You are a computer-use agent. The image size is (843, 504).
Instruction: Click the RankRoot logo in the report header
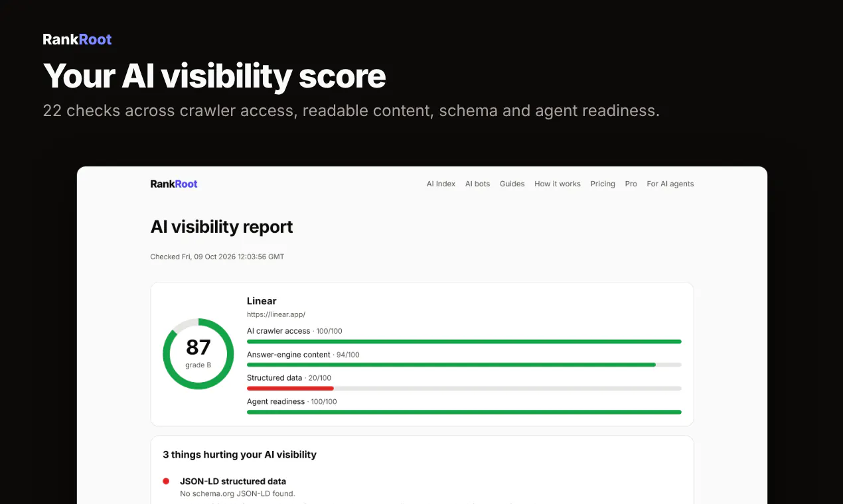(x=174, y=184)
